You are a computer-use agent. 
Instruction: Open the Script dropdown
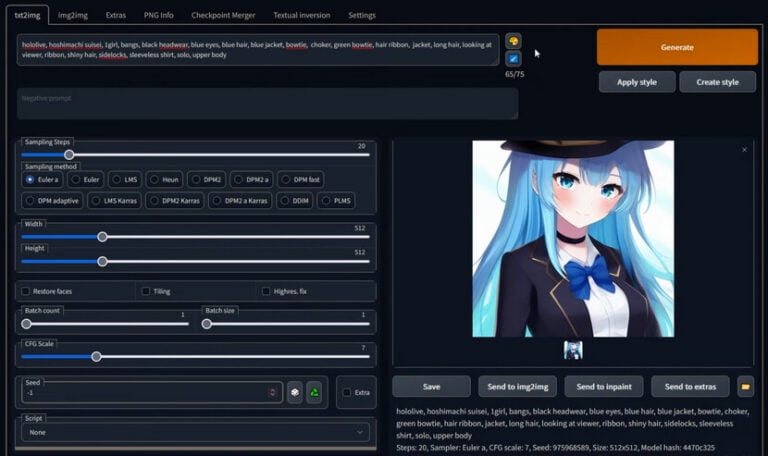click(x=195, y=432)
